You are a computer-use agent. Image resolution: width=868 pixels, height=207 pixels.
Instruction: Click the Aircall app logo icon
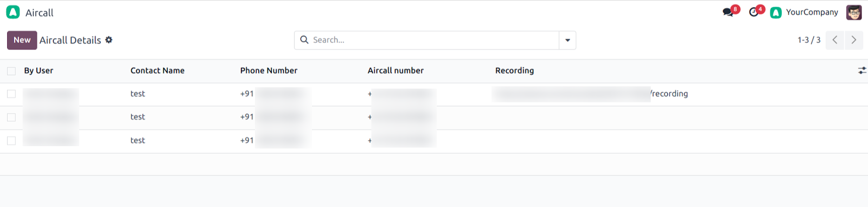[x=13, y=12]
